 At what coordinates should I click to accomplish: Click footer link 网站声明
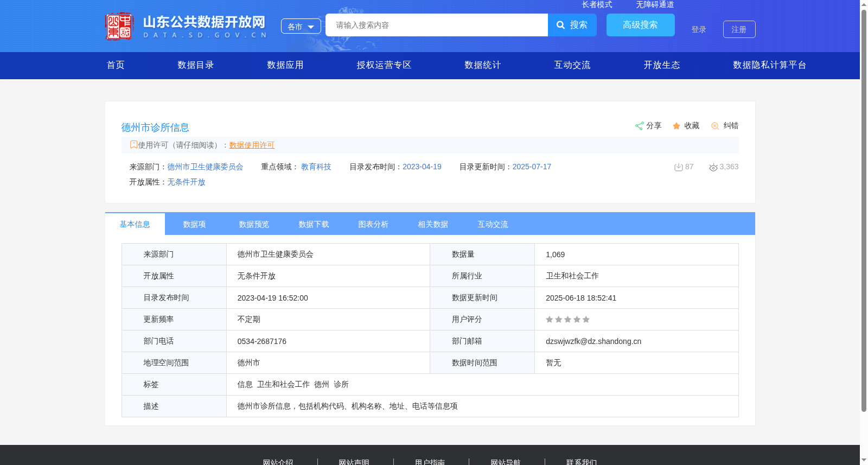pos(354,462)
